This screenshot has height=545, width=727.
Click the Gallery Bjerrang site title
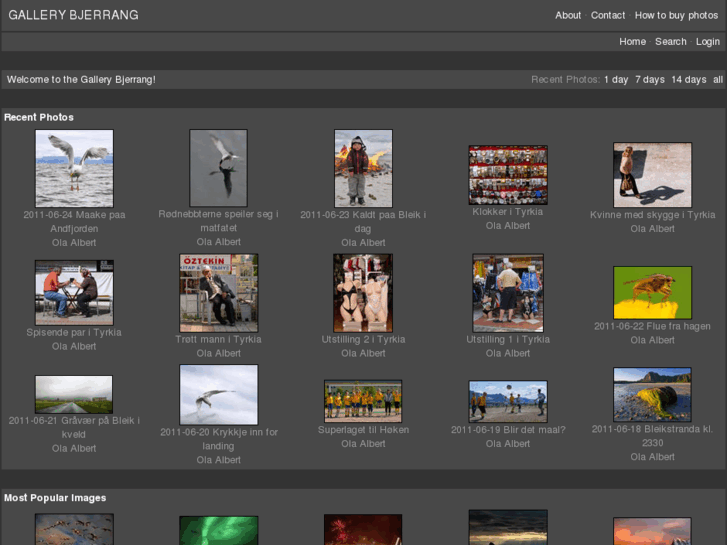point(73,15)
